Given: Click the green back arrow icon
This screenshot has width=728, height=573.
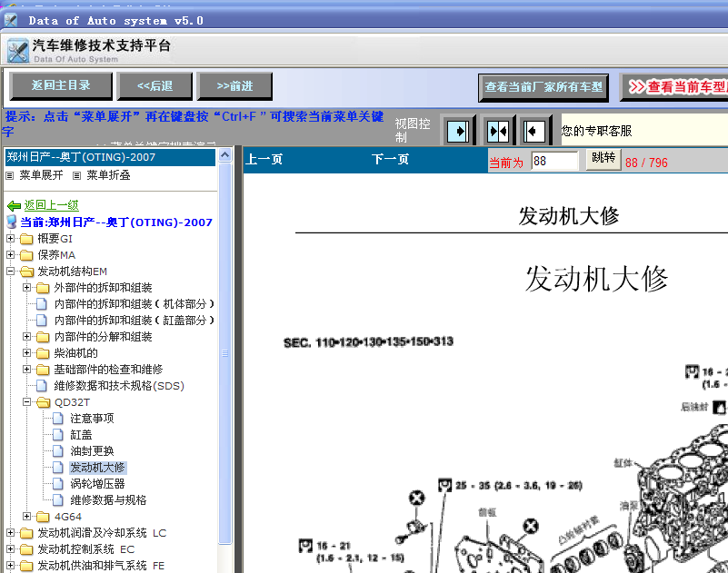Looking at the screenshot, I should coord(14,205).
